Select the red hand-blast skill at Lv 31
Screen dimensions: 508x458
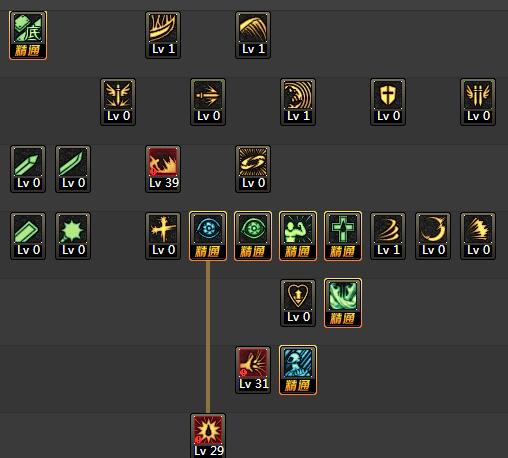(x=253, y=370)
